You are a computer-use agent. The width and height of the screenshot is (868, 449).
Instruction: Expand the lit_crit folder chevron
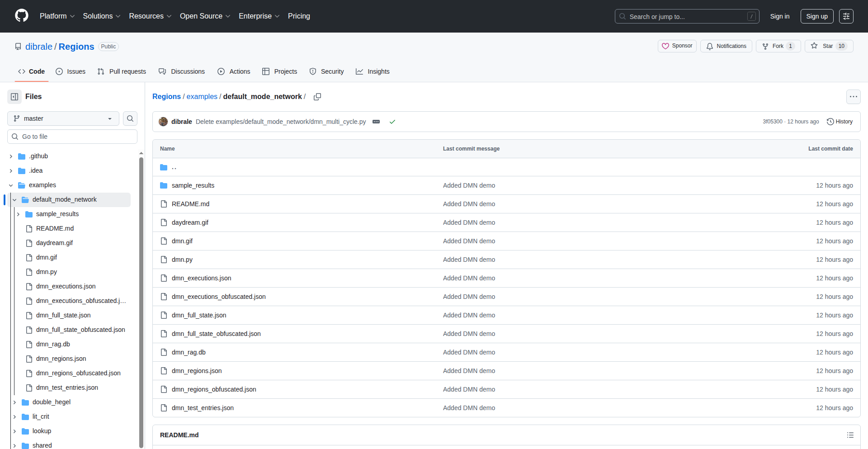point(14,417)
